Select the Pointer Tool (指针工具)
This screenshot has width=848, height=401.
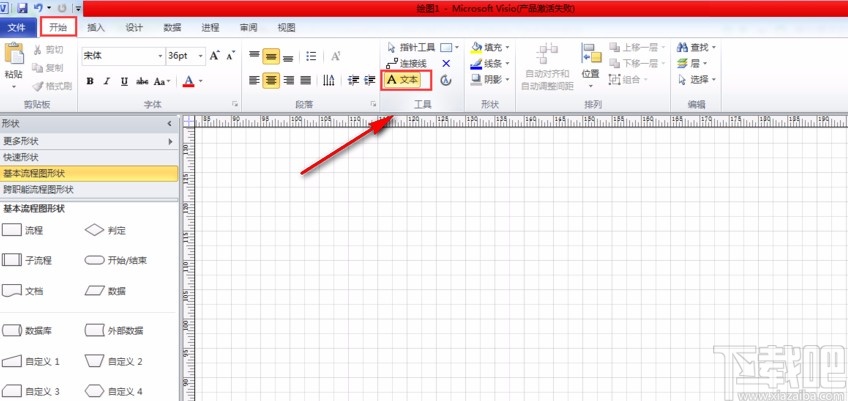(412, 48)
